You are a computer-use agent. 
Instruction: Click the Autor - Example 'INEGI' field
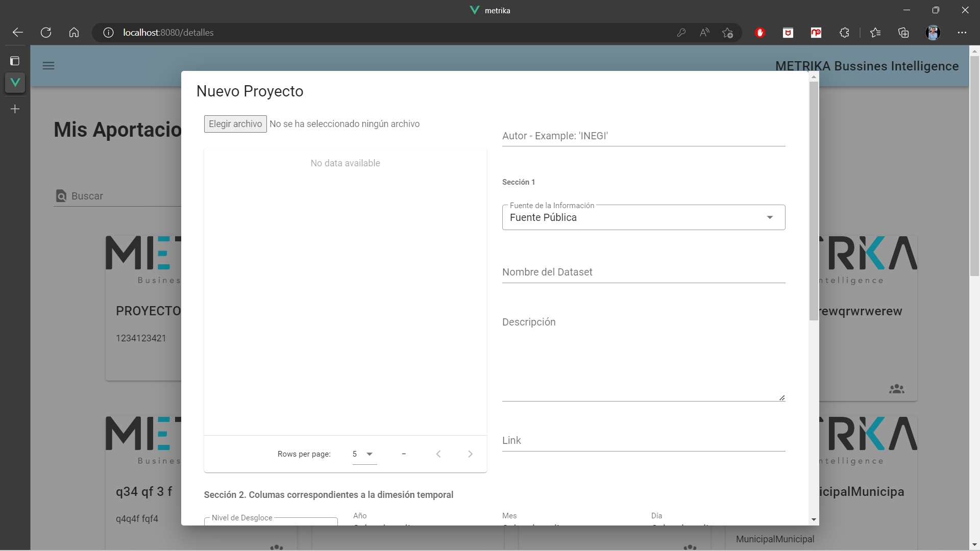tap(643, 136)
